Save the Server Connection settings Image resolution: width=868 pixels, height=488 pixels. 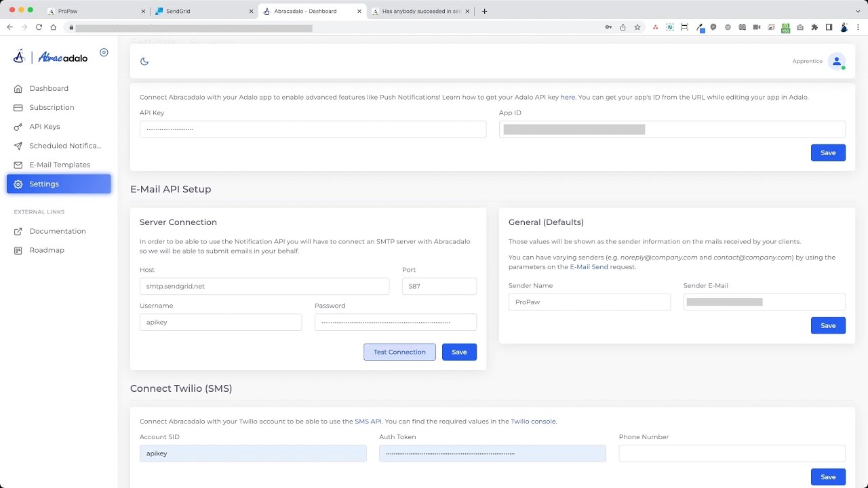pyautogui.click(x=459, y=352)
